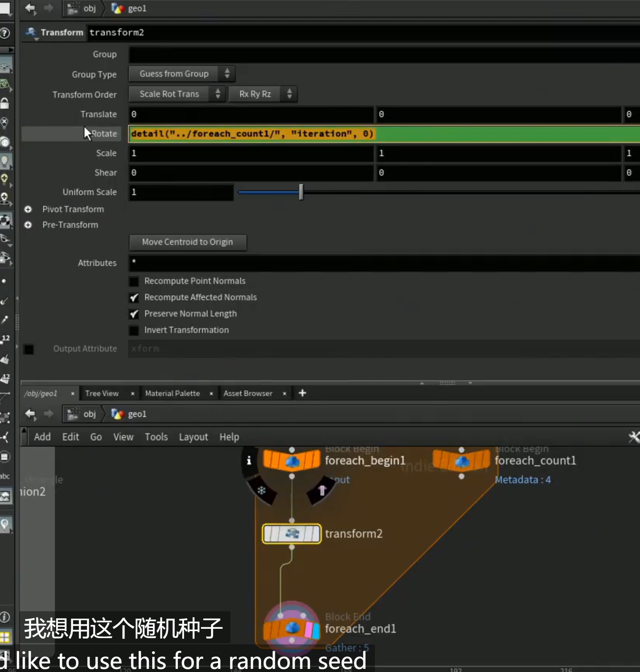Disable Recompute Affected Normals
Screen dimensions: 640x672
click(x=134, y=297)
